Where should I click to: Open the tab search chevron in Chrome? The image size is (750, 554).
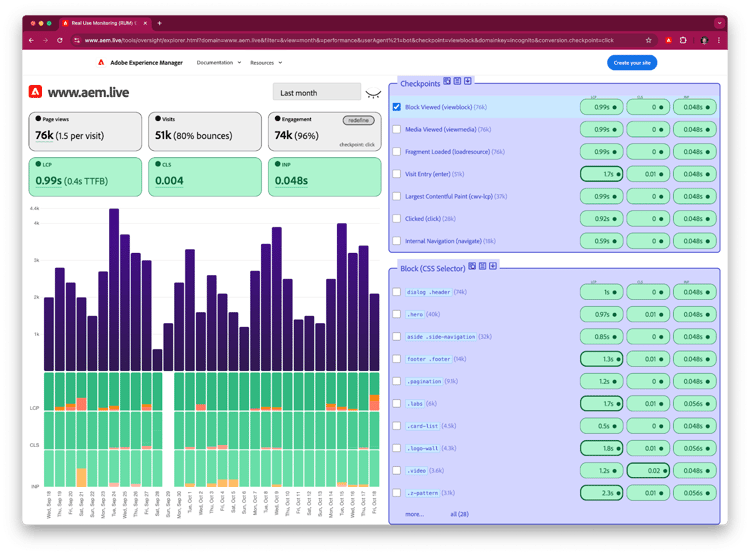[x=719, y=23]
